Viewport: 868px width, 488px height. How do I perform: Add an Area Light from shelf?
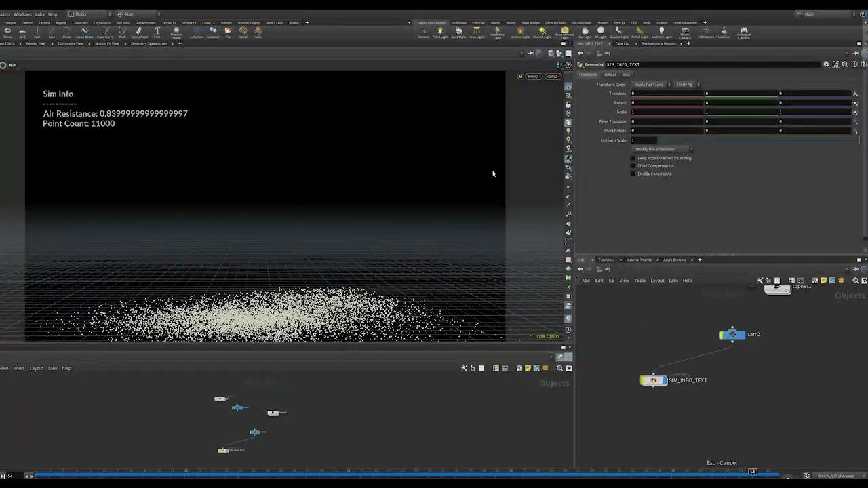point(477,32)
